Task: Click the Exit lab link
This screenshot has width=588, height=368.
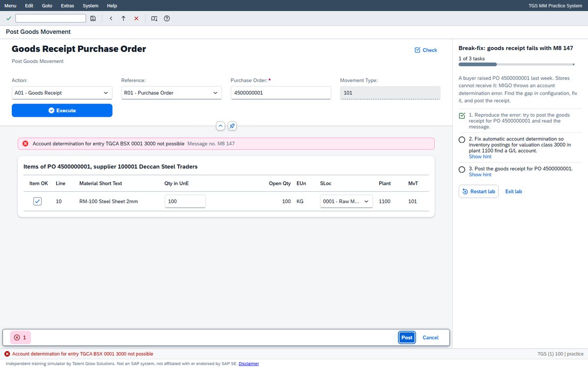Action: [514, 191]
